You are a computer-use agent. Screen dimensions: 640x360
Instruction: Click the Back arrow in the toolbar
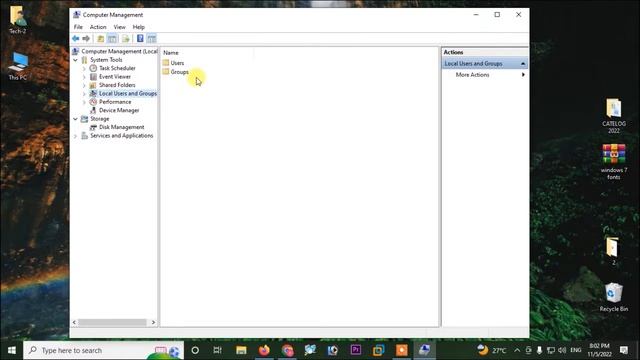click(x=76, y=38)
